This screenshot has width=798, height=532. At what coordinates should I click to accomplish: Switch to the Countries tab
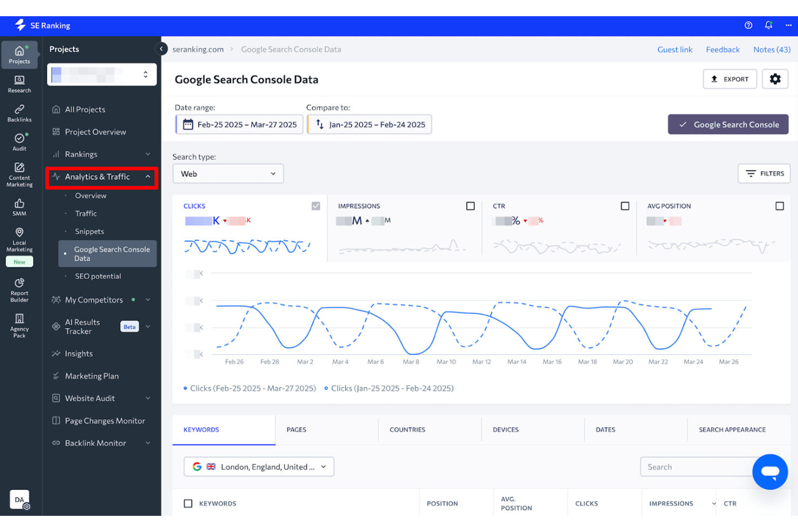click(x=430, y=430)
